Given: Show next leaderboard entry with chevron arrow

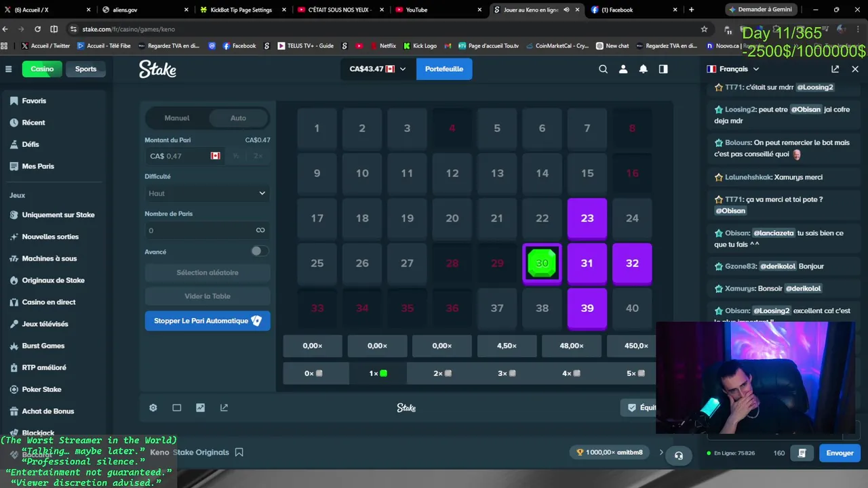Looking at the screenshot, I should (661, 452).
